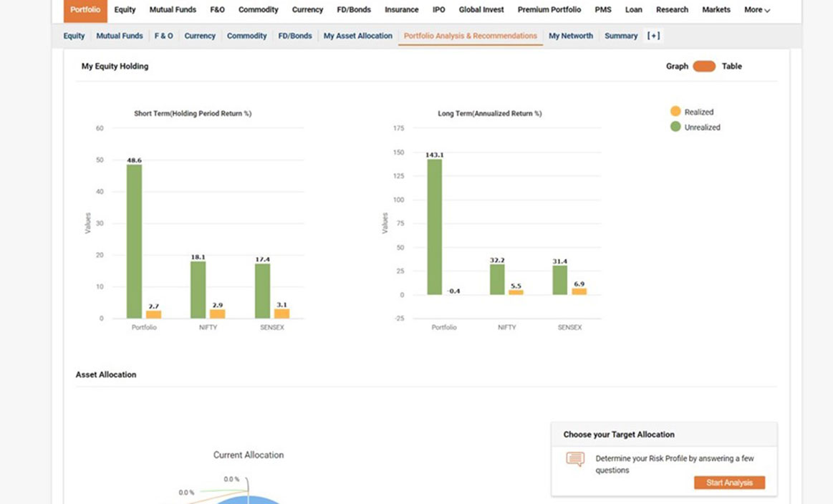Click the long-term SENSEX realized bar 6.9
This screenshot has height=504, width=833.
[579, 291]
